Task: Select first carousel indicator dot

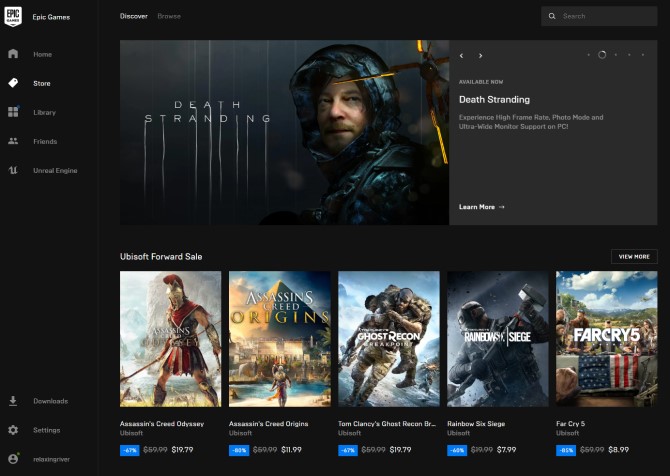Action: tap(588, 55)
